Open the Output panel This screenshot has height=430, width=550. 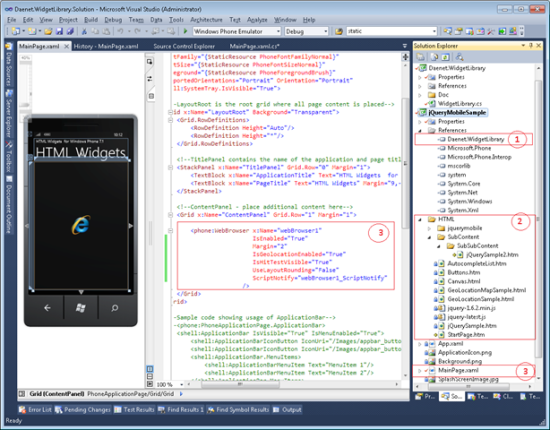point(287,409)
